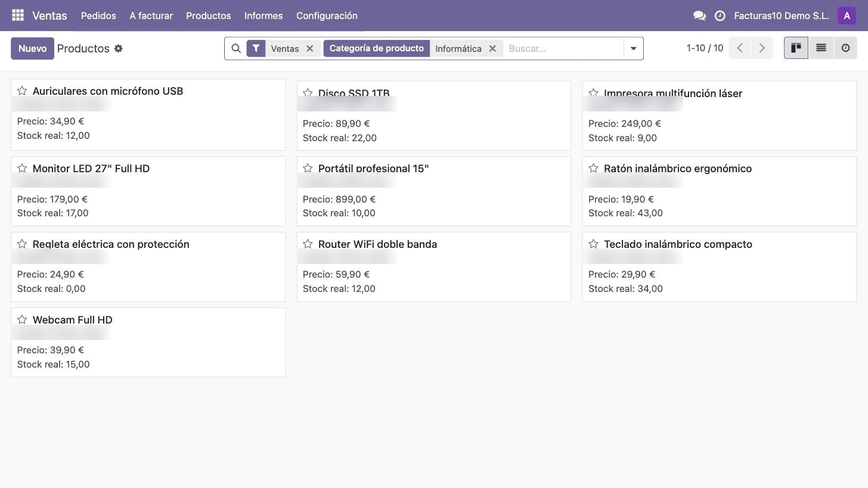Mark Impresora multifunción láser as favorite
This screenshot has height=488, width=868.
(593, 93)
